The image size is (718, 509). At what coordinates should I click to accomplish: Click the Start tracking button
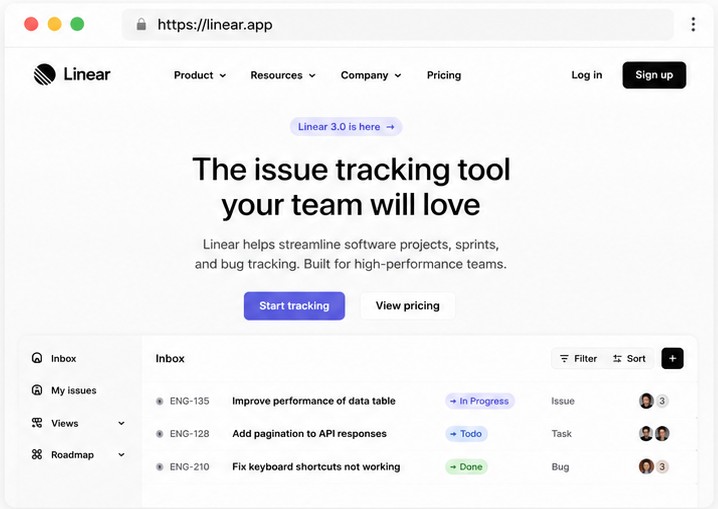click(294, 306)
